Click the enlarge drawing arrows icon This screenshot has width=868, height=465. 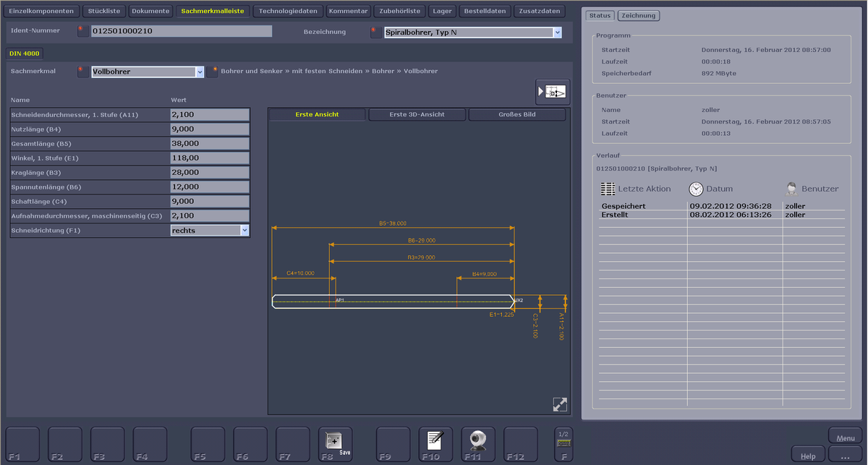point(559,404)
